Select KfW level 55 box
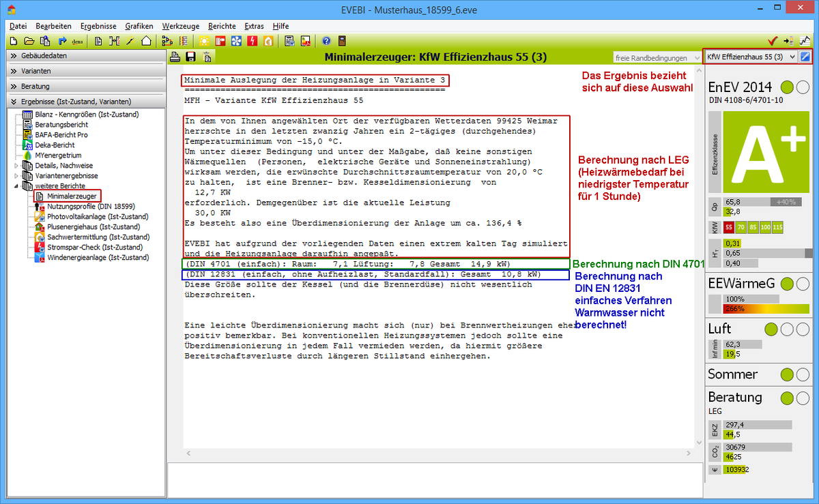This screenshot has width=819, height=504. tap(729, 227)
